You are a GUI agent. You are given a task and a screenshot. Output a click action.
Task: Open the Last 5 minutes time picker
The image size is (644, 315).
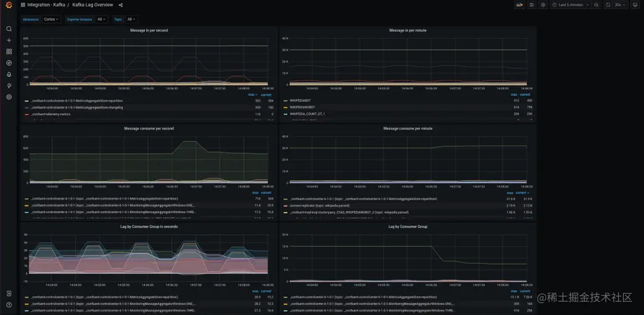pos(571,5)
